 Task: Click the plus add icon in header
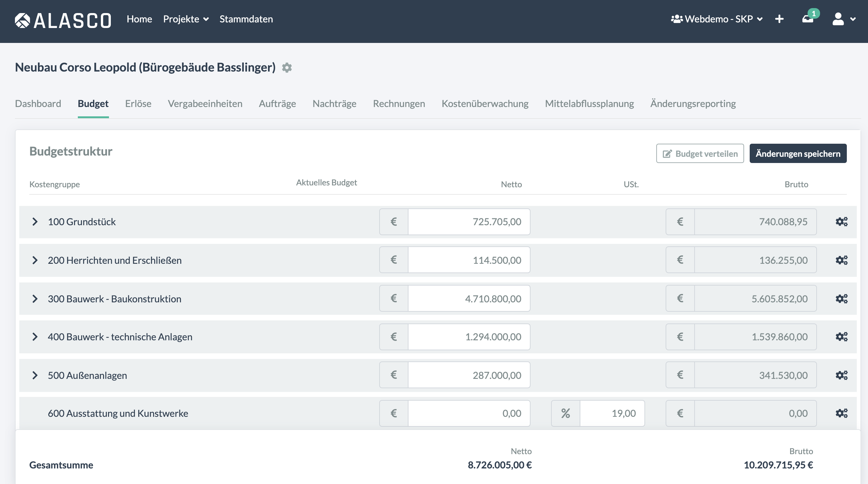tap(779, 19)
